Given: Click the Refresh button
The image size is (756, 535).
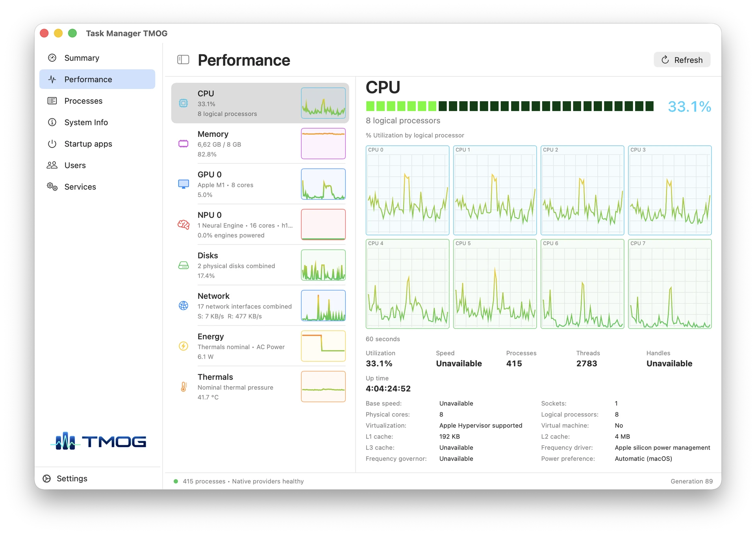Looking at the screenshot, I should 682,60.
